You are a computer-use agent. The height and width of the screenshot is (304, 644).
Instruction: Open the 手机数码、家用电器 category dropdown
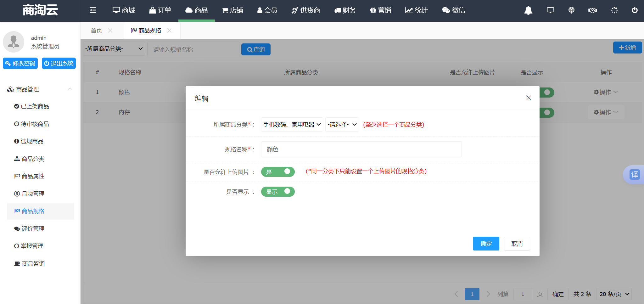292,125
